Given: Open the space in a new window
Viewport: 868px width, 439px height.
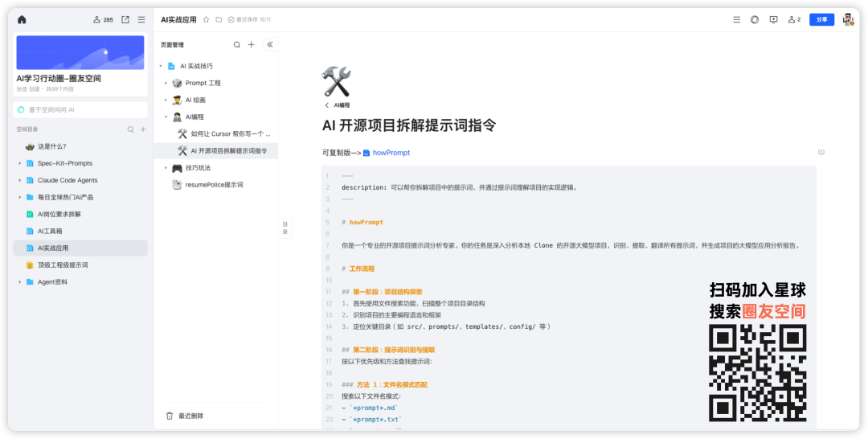Looking at the screenshot, I should (x=125, y=19).
